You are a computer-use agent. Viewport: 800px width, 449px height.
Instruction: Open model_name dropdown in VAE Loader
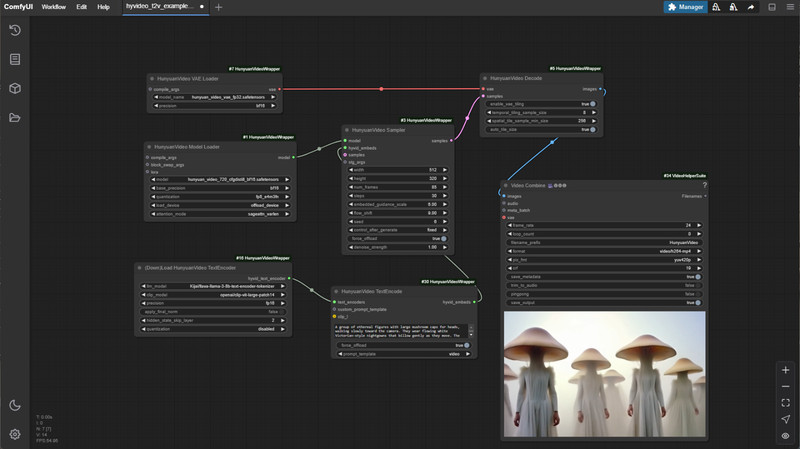coord(214,97)
